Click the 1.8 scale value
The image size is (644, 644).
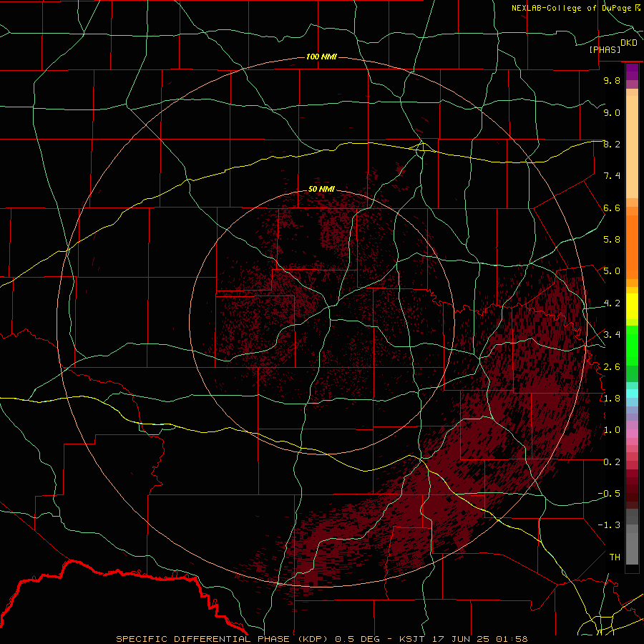612,399
